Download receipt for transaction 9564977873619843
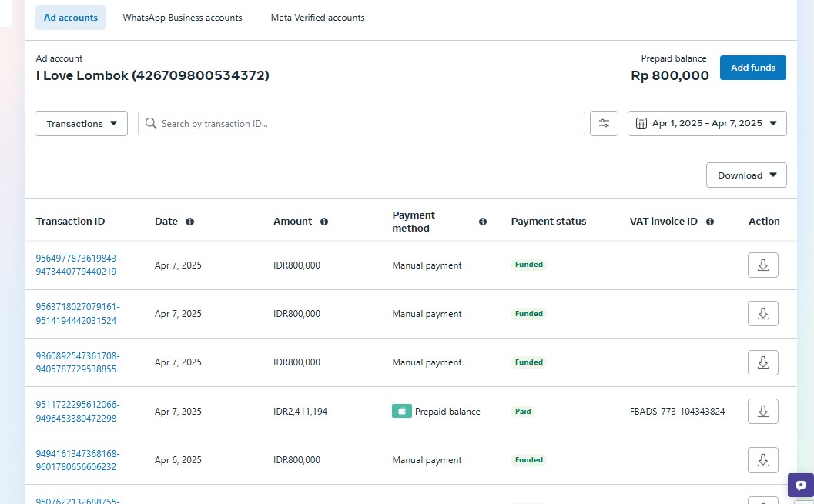 point(762,265)
